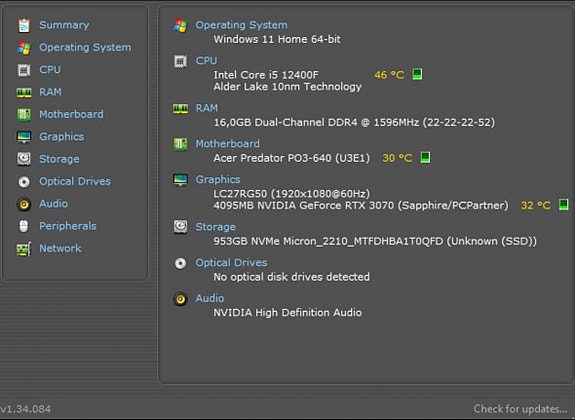Viewport: 575px width, 420px height.
Task: Click the Audio heading in the summary panel
Action: pos(210,298)
